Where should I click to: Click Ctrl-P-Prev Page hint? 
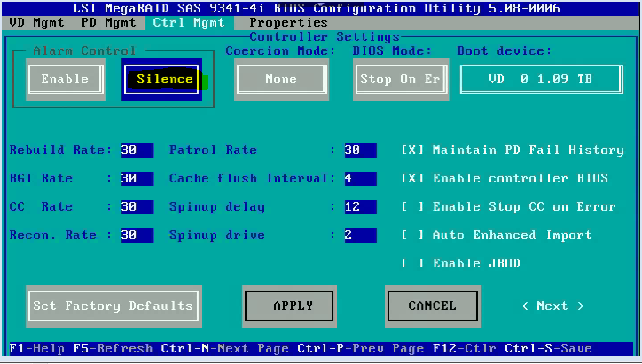click(361, 348)
